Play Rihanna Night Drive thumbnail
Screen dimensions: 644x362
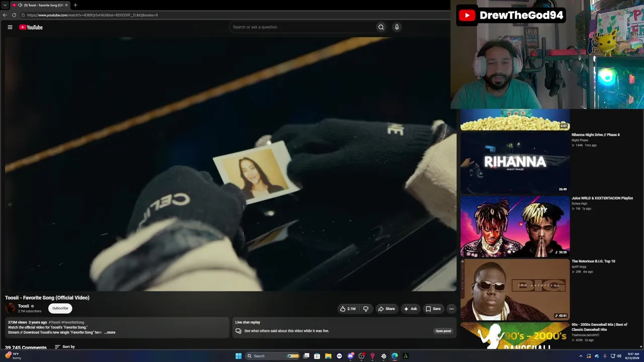tap(515, 163)
